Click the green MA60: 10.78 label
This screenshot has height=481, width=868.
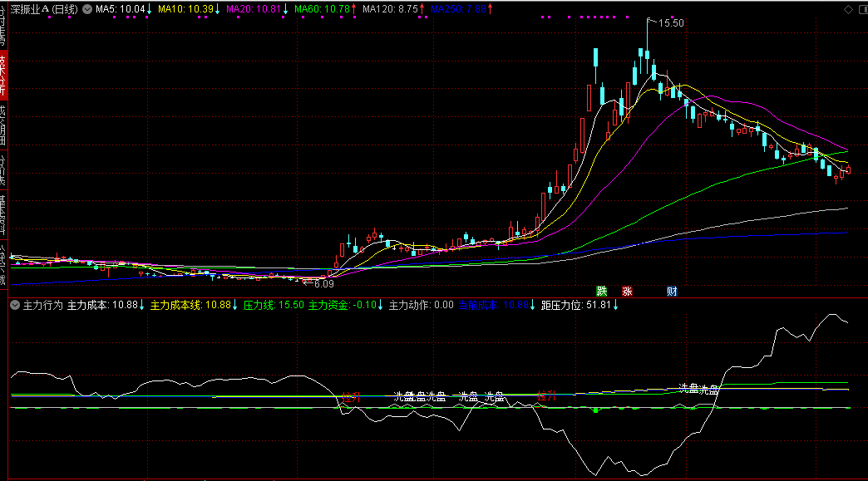[323, 9]
